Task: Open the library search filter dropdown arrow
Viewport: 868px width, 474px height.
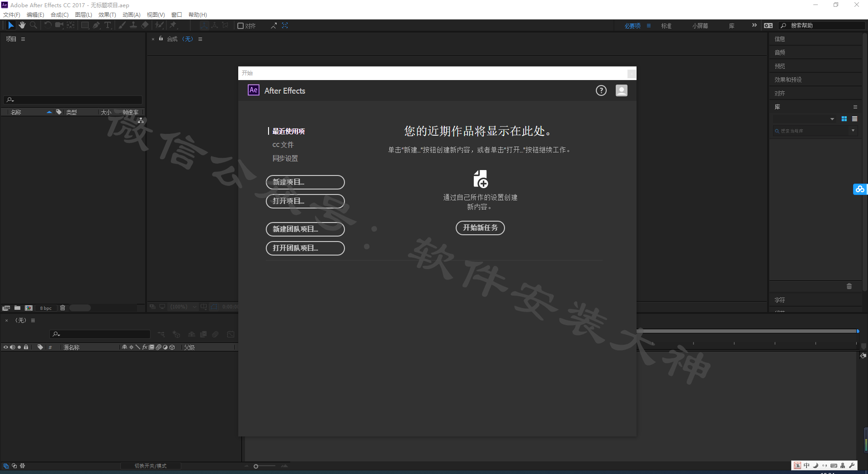Action: pos(853,131)
